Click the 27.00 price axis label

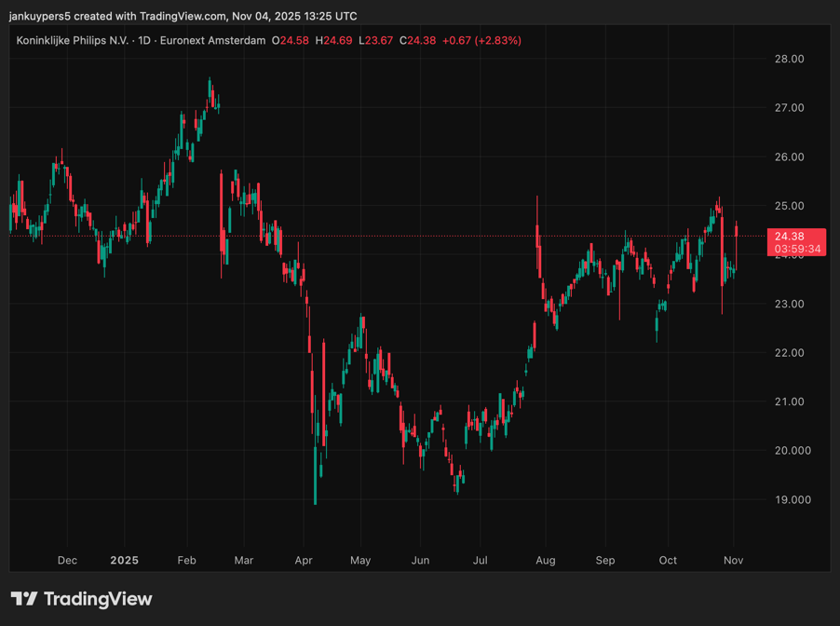point(789,108)
